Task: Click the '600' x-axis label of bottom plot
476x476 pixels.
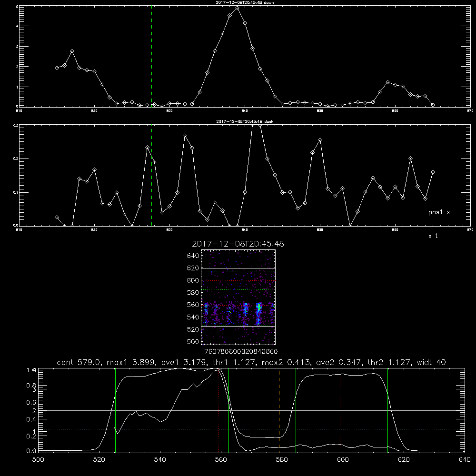Action: (343, 460)
